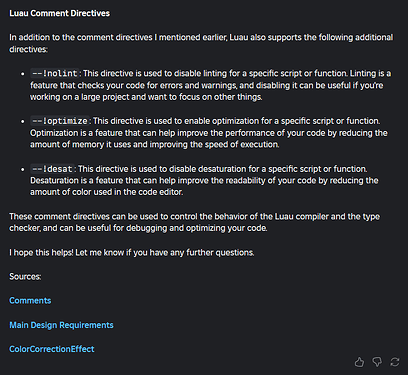The height and width of the screenshot is (375, 408).
Task: Click the 'Desaturation is a feature' line
Action: tap(204, 181)
